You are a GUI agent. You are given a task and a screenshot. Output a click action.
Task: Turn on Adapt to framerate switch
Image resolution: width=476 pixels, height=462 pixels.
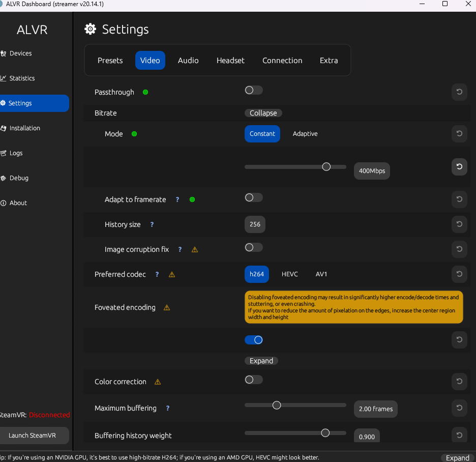point(253,197)
